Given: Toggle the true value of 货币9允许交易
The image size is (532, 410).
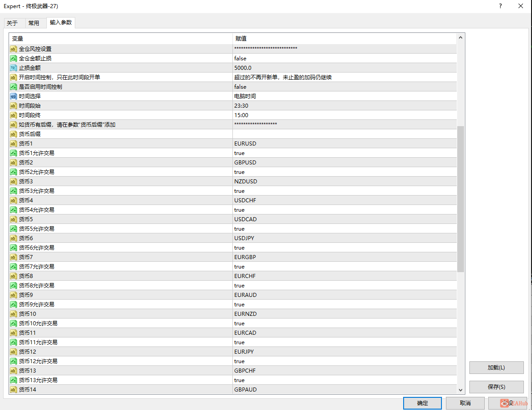Looking at the screenshot, I should pyautogui.click(x=345, y=305).
